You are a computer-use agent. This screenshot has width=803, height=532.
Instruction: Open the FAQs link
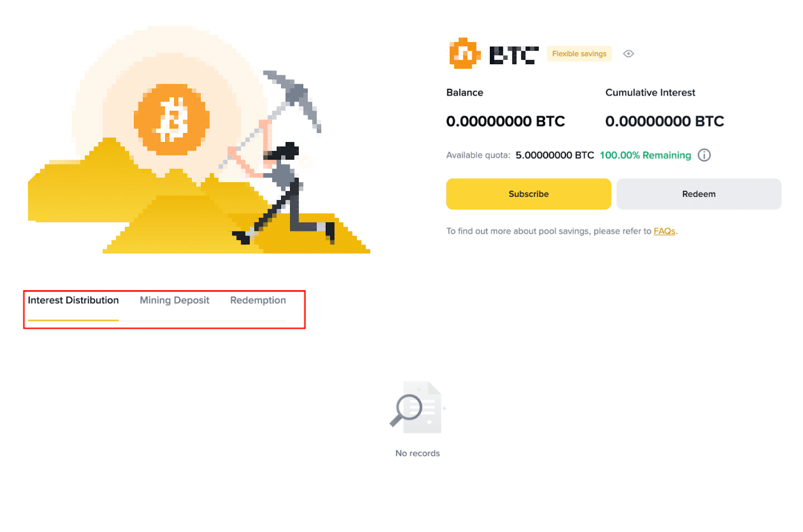(664, 231)
